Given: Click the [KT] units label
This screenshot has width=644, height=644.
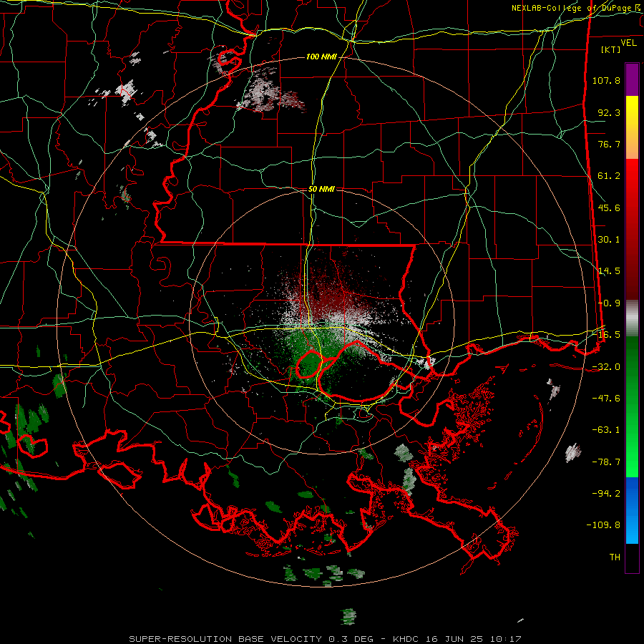Looking at the screenshot, I should 611,49.
